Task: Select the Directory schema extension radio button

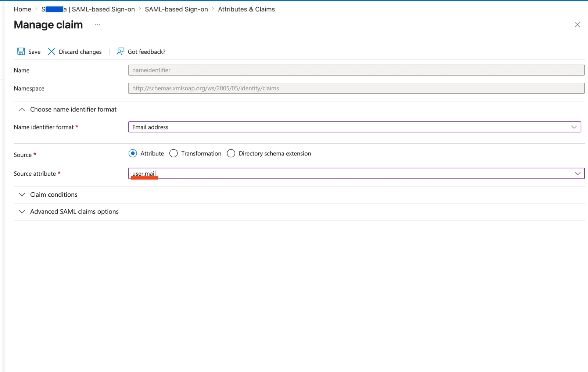Action: 231,153
